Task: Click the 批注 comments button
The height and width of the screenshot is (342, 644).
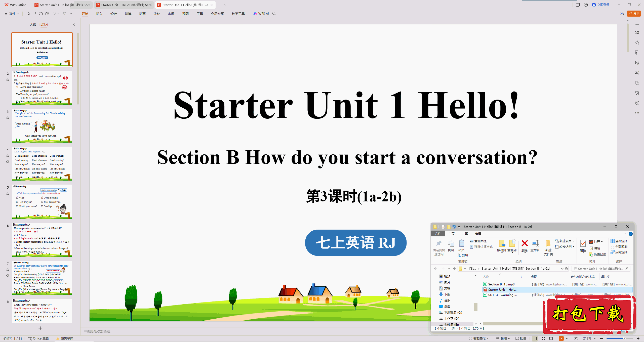Action: pos(520,338)
